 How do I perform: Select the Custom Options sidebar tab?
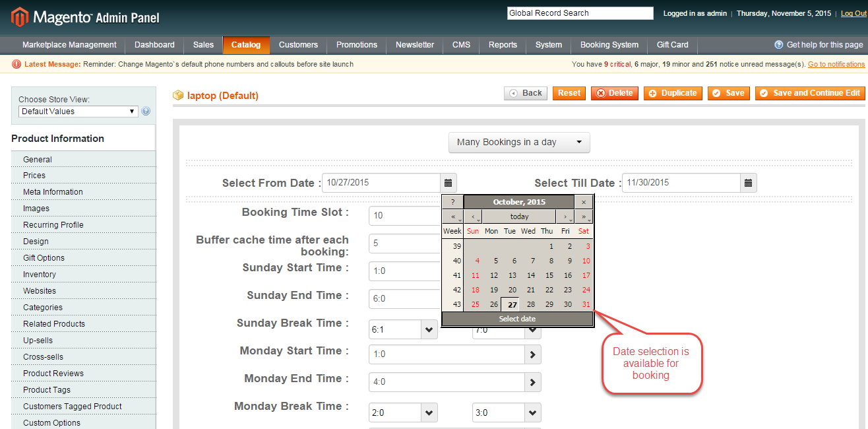(x=84, y=423)
